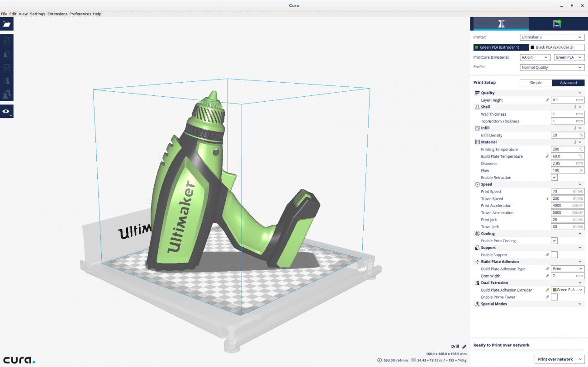
Task: Click the Open File folder icon
Action: coord(6,24)
